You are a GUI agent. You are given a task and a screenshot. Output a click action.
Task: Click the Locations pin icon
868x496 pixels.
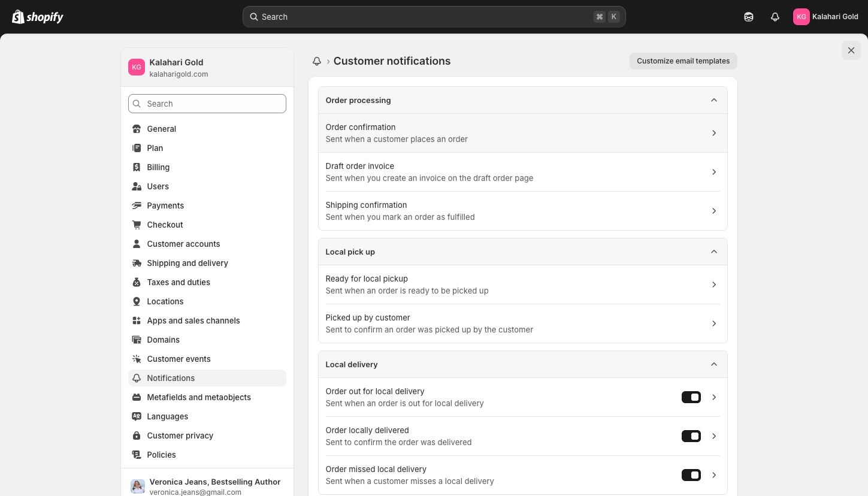[x=137, y=301]
